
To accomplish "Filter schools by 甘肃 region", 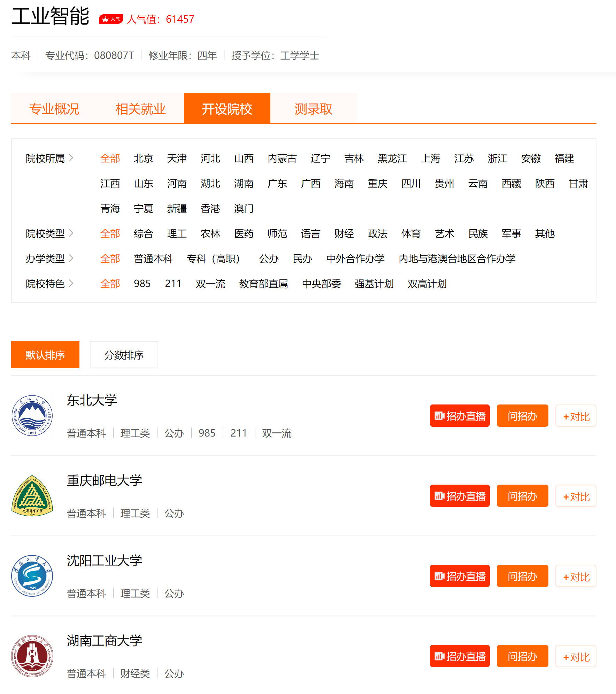I will click(x=578, y=183).
